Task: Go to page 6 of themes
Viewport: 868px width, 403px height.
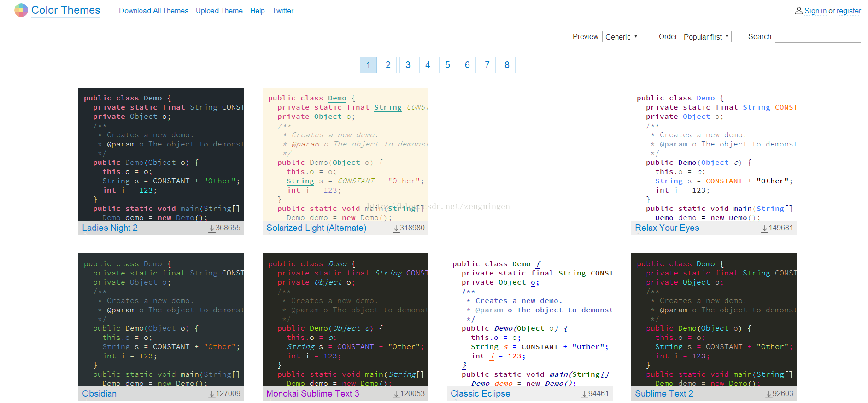Action: pos(467,65)
